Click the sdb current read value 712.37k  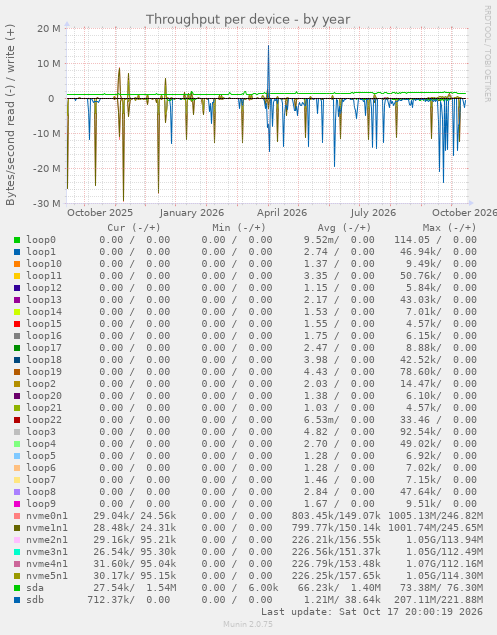[x=111, y=600]
